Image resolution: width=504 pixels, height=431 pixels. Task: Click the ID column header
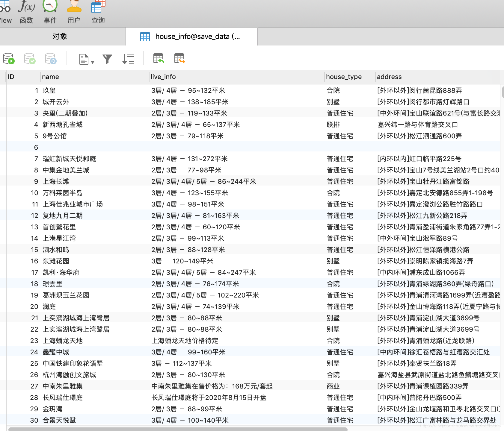[23, 77]
